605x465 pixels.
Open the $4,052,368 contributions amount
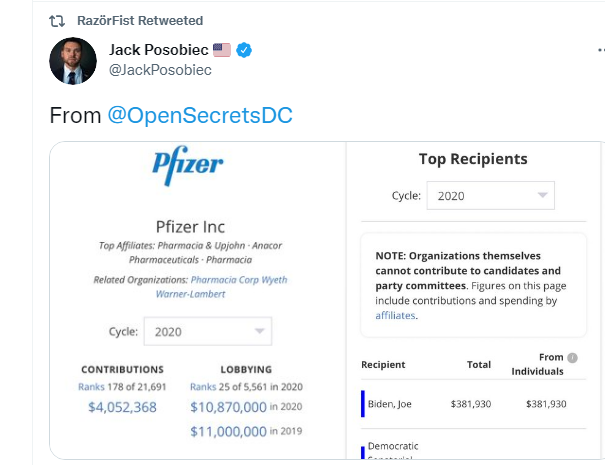122,407
